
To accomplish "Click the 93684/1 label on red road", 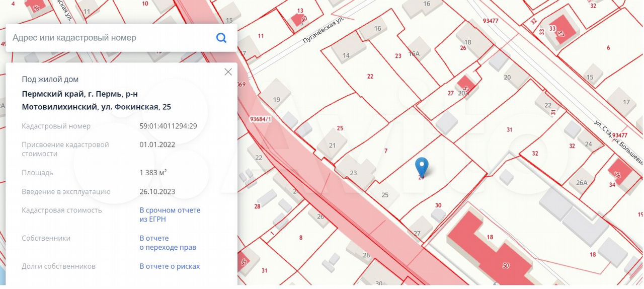I will click(260, 119).
